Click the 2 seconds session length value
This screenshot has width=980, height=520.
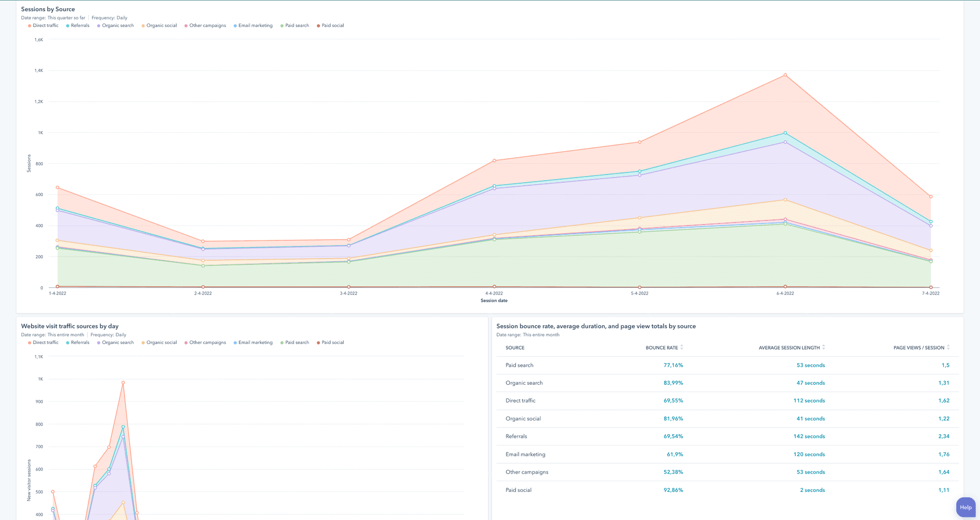coord(813,490)
